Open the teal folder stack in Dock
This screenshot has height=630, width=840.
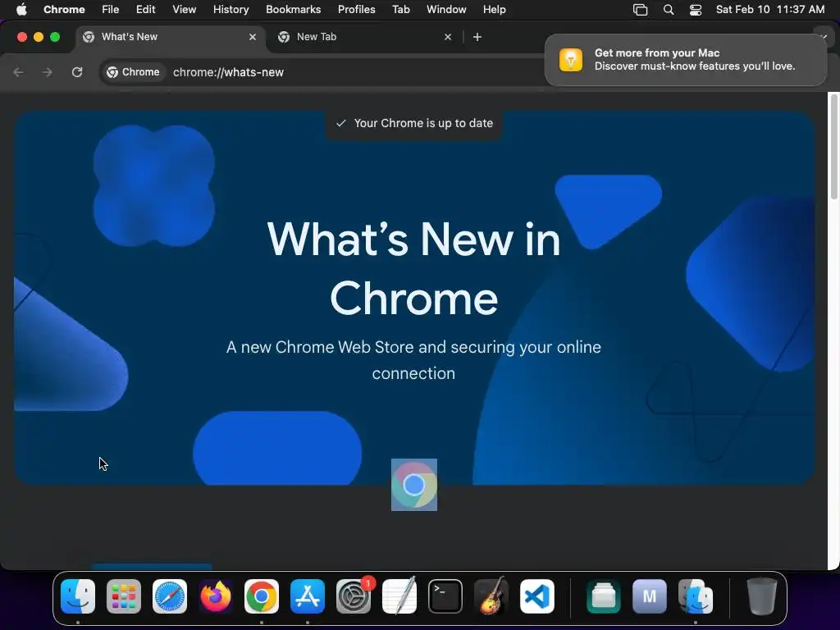[603, 596]
